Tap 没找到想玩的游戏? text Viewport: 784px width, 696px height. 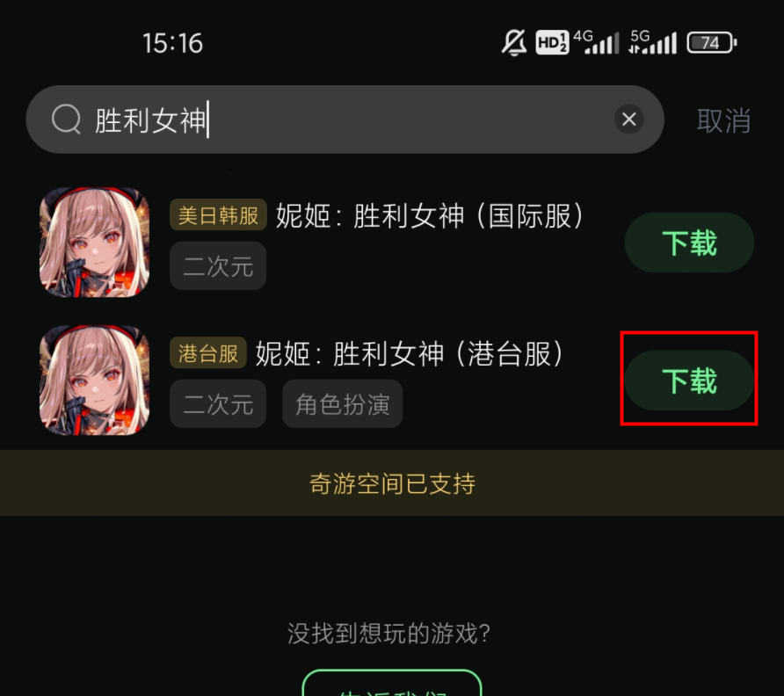(389, 633)
